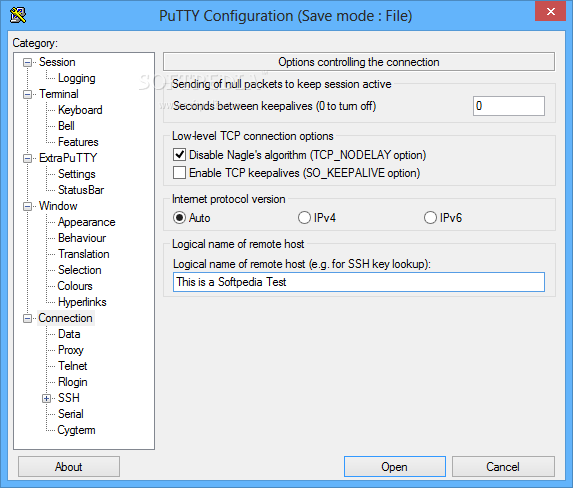Select the Connection category

coord(65,318)
